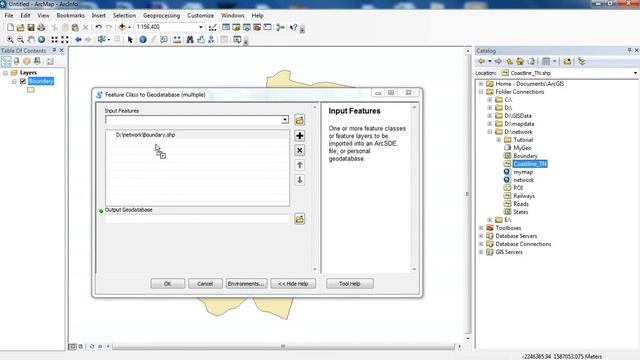
Task: Open the Catalog Location dropdown
Action: 635,73
